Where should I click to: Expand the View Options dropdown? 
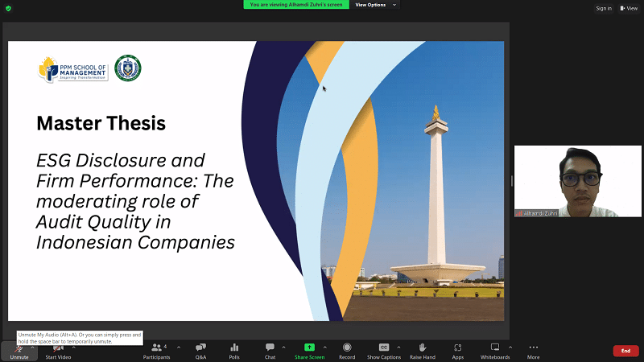[374, 5]
